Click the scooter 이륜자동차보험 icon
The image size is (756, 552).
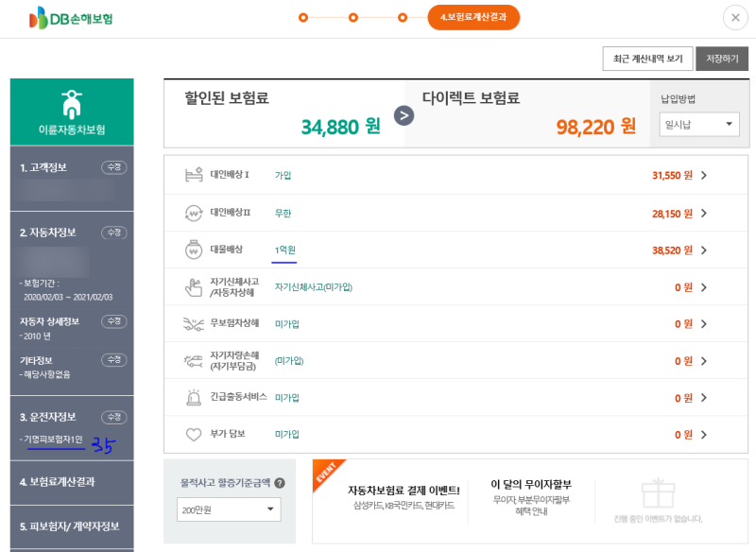[72, 104]
